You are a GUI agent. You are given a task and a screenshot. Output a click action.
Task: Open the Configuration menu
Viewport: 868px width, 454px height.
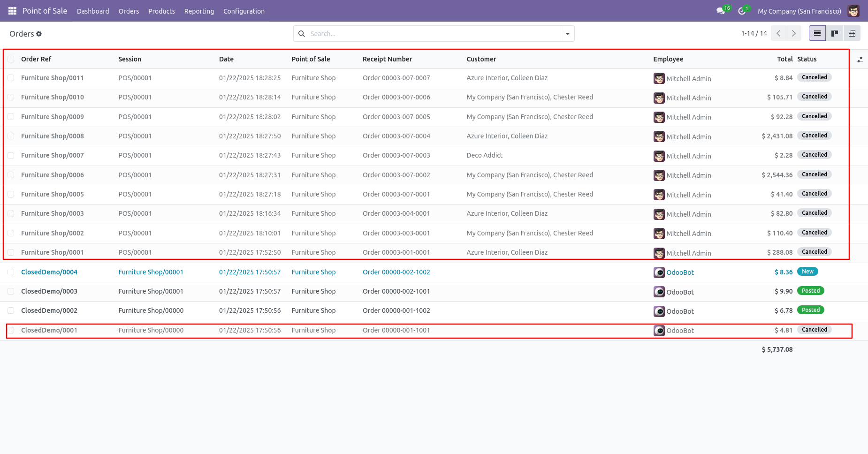coord(244,11)
